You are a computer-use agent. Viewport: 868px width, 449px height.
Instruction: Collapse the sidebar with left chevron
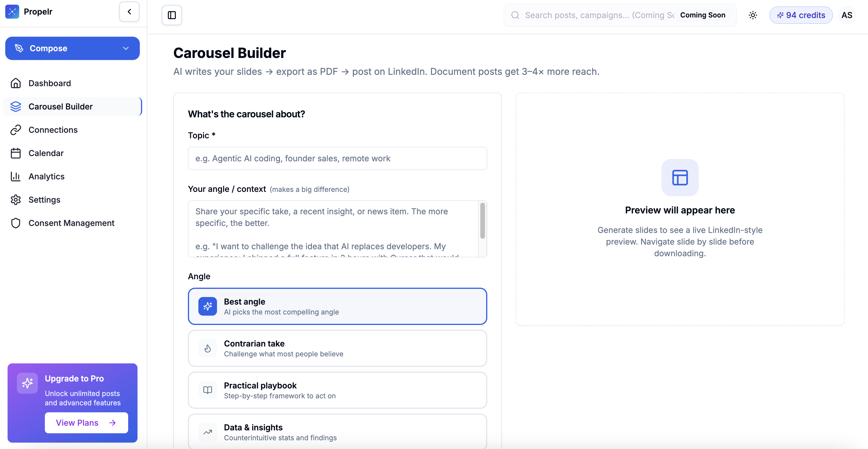[x=129, y=12]
